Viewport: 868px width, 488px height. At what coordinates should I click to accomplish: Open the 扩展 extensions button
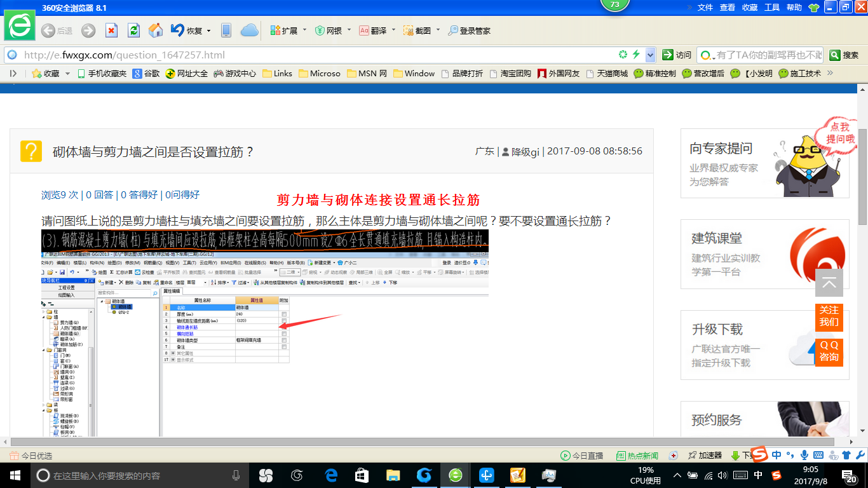tap(284, 30)
